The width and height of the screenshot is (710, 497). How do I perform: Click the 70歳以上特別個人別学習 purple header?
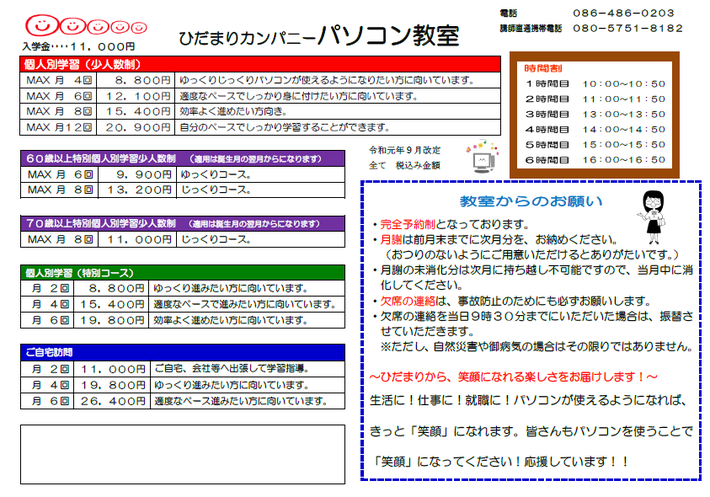point(182,224)
